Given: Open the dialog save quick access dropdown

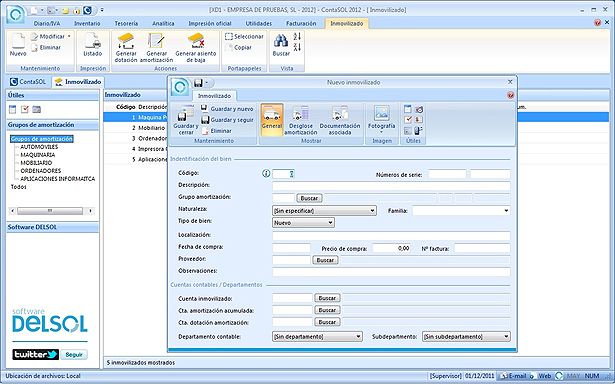Looking at the screenshot, I should pos(207,83).
